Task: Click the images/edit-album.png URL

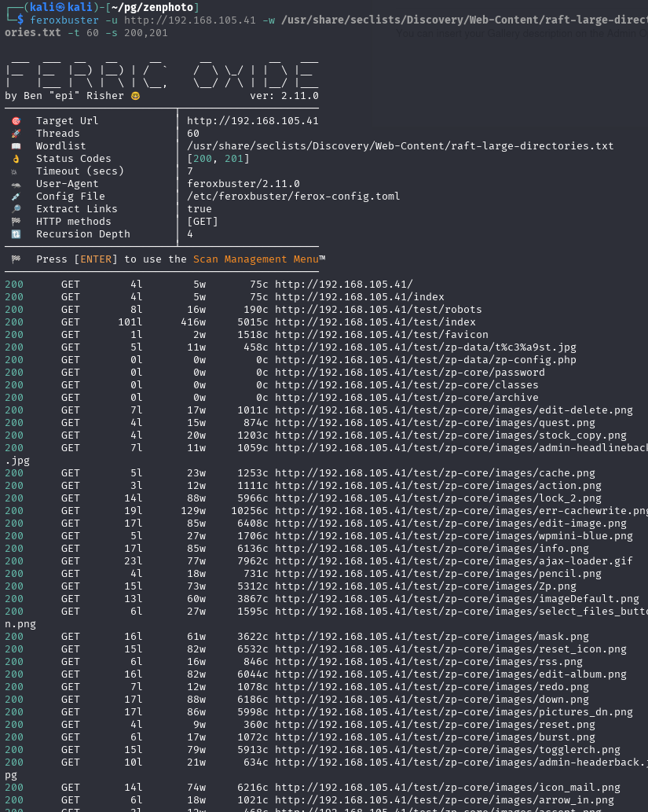Action: click(451, 674)
